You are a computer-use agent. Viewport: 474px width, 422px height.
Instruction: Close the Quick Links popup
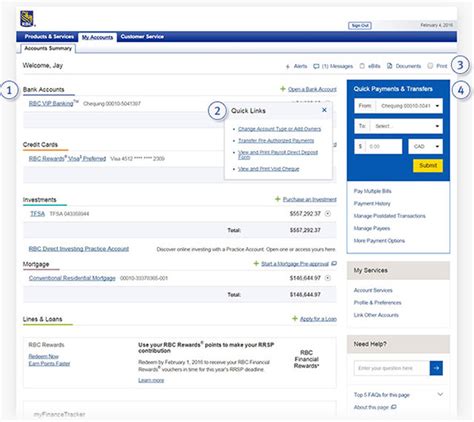coord(324,110)
